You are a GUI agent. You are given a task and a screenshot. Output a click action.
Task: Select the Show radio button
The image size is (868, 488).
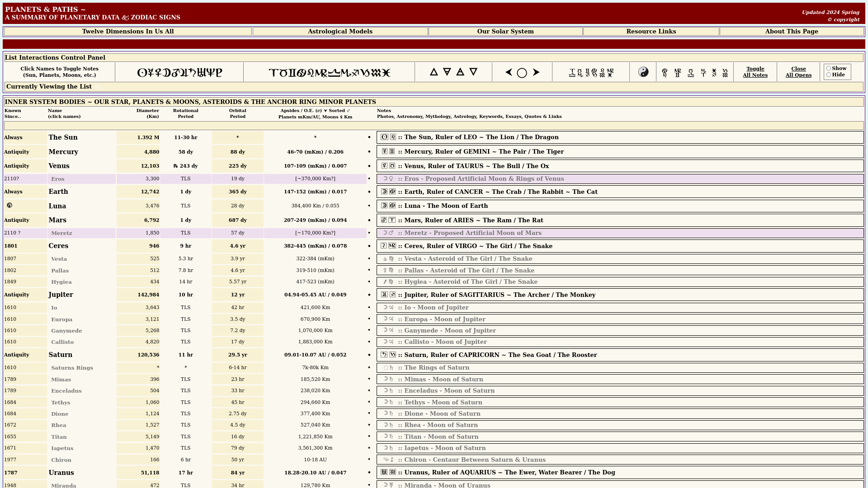[x=829, y=69]
